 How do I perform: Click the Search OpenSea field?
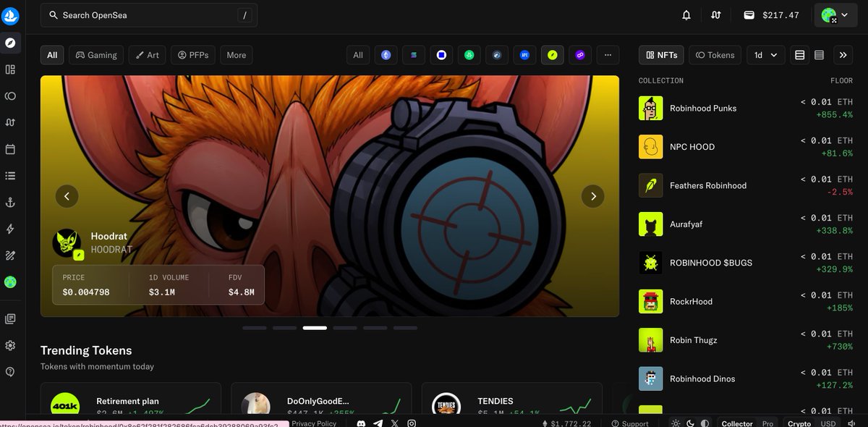point(149,15)
